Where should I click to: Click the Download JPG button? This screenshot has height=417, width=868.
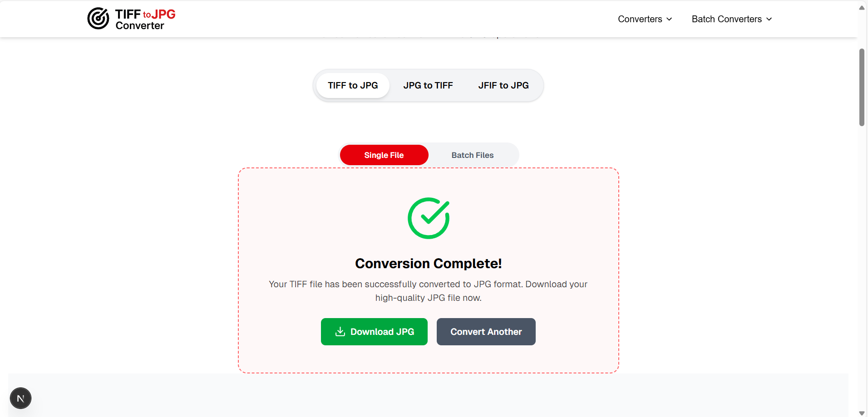[374, 331]
